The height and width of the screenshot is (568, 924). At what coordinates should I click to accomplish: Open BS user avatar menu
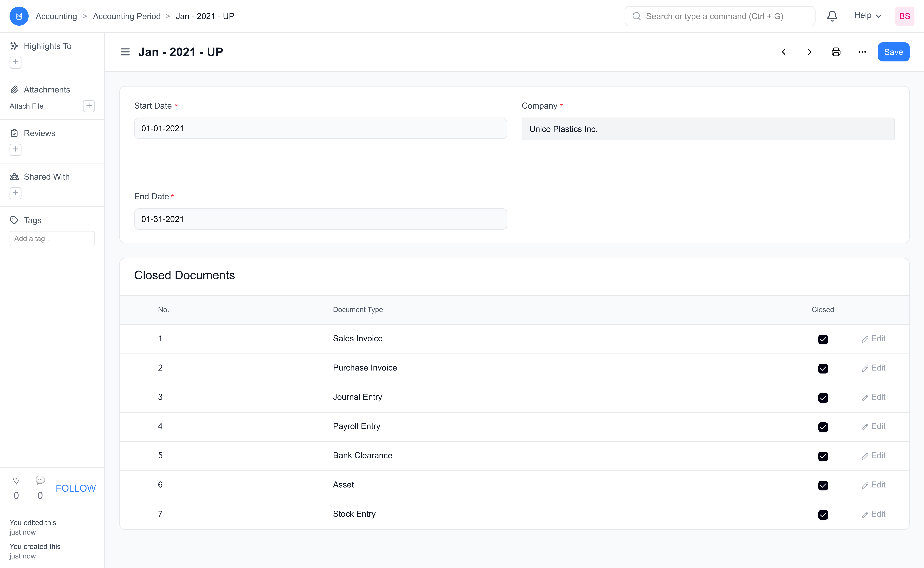tap(904, 16)
